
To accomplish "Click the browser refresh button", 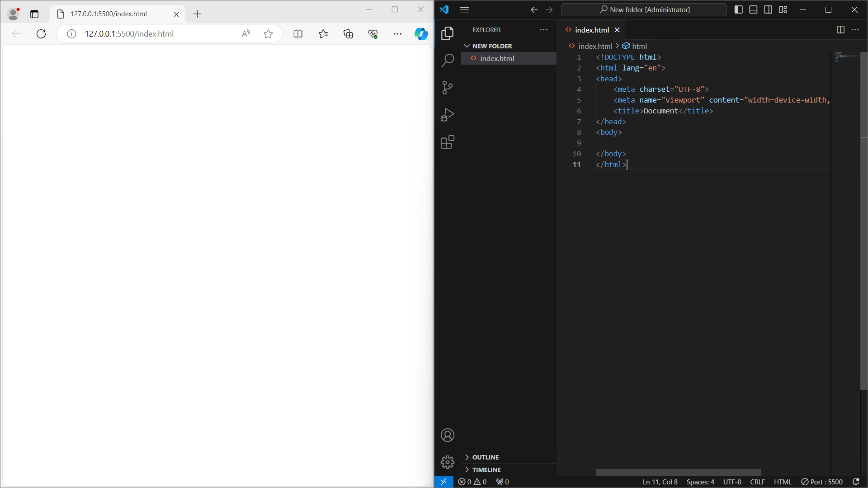I will (x=41, y=34).
